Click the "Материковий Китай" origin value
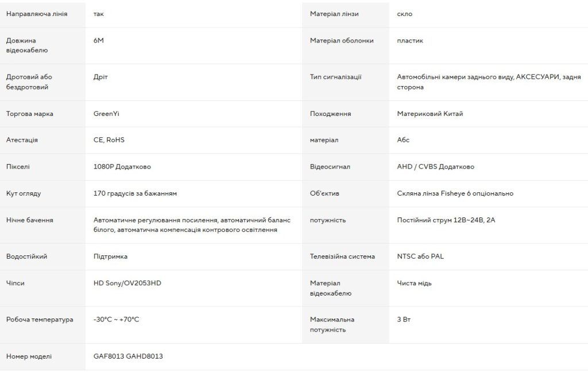 click(x=430, y=114)
